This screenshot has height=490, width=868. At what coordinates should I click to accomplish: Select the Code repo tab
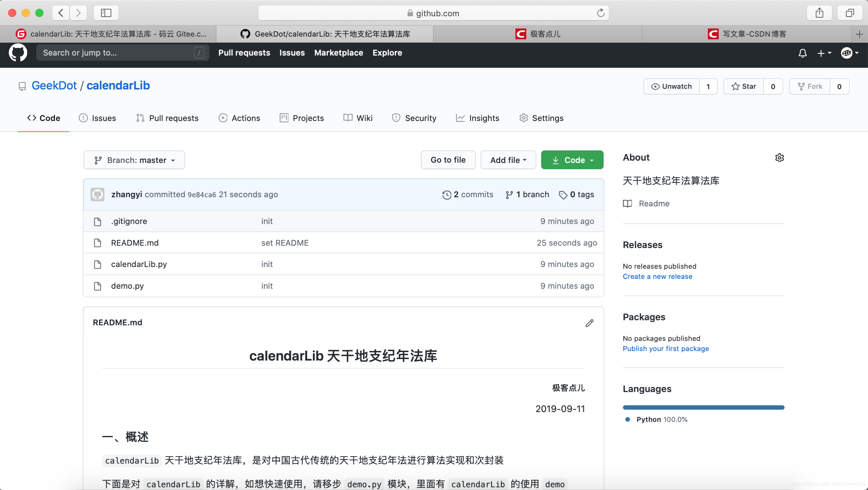43,118
